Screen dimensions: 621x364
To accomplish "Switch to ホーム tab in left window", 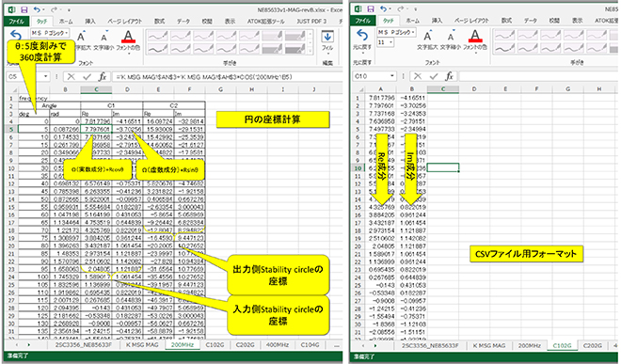I will click(x=65, y=22).
